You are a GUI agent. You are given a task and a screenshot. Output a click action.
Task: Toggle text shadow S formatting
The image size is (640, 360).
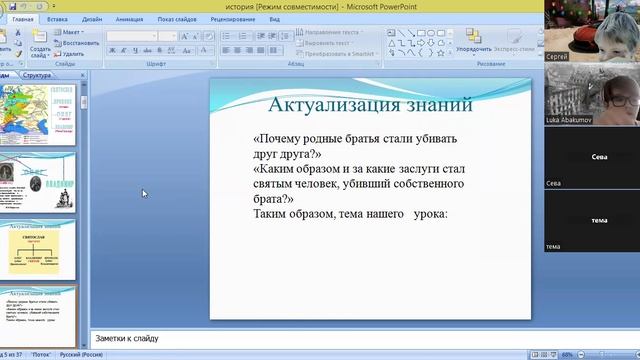160,50
